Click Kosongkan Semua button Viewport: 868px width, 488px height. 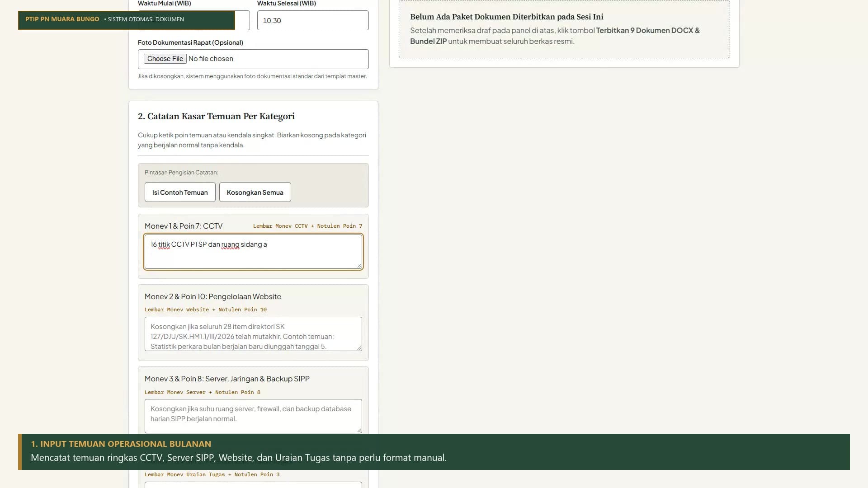click(x=255, y=192)
